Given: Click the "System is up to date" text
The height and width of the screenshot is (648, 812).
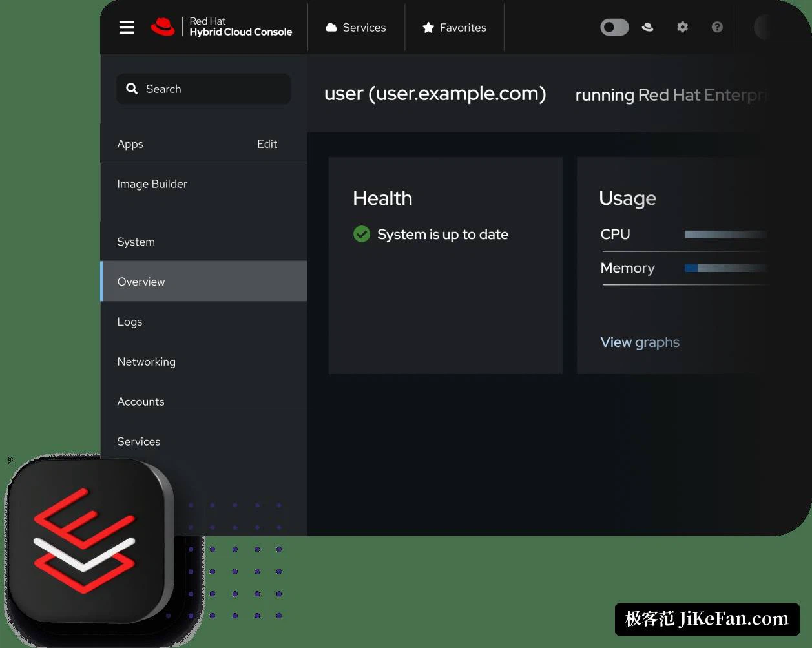Looking at the screenshot, I should (x=442, y=235).
